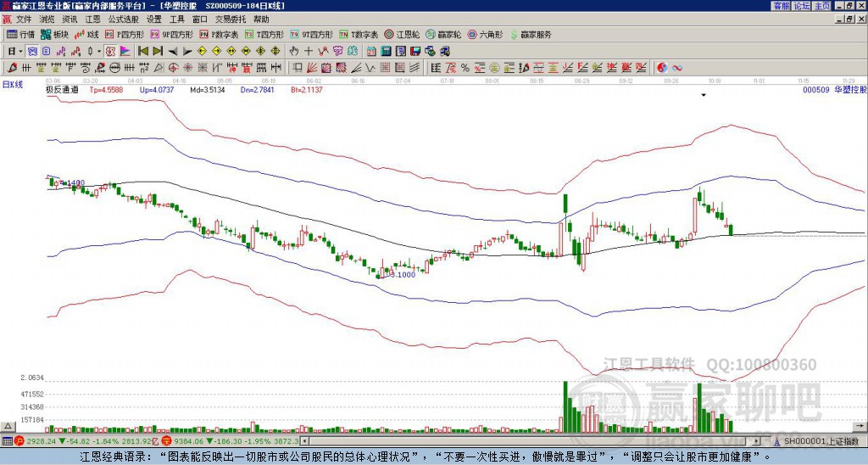Viewport: 868px width, 465px height.
Task: Click the 极反通道 indicator label
Action: point(62,89)
